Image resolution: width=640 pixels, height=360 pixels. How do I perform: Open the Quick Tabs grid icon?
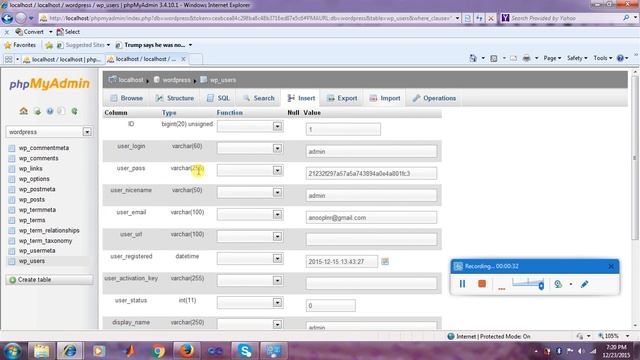(9, 59)
